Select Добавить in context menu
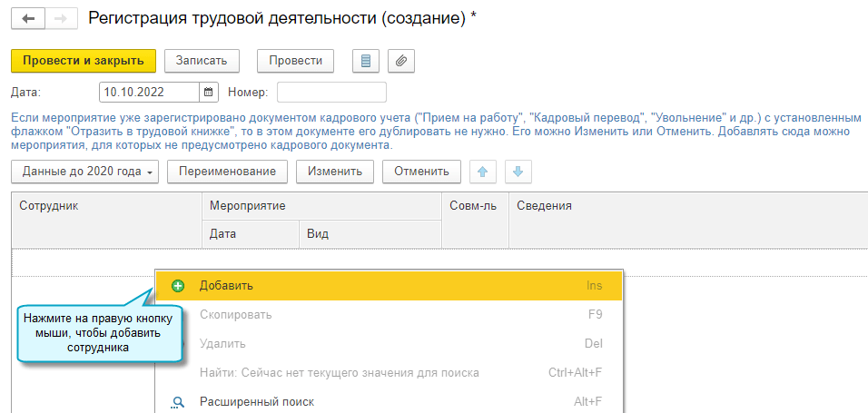Image resolution: width=868 pixels, height=413 pixels. [227, 285]
